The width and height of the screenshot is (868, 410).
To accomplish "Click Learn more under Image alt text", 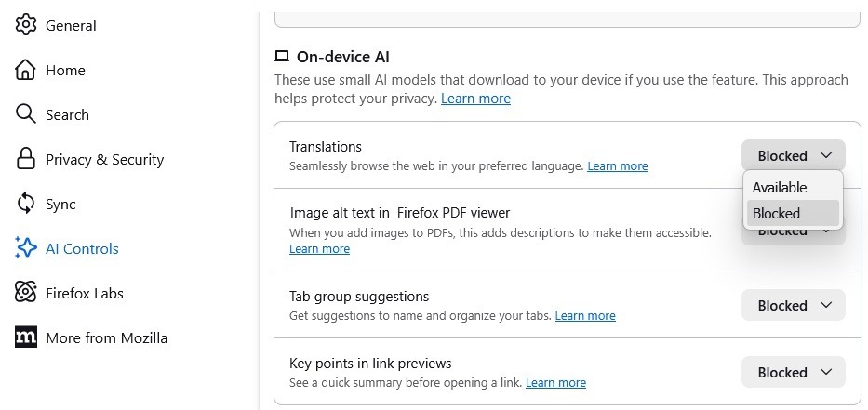I will point(319,249).
